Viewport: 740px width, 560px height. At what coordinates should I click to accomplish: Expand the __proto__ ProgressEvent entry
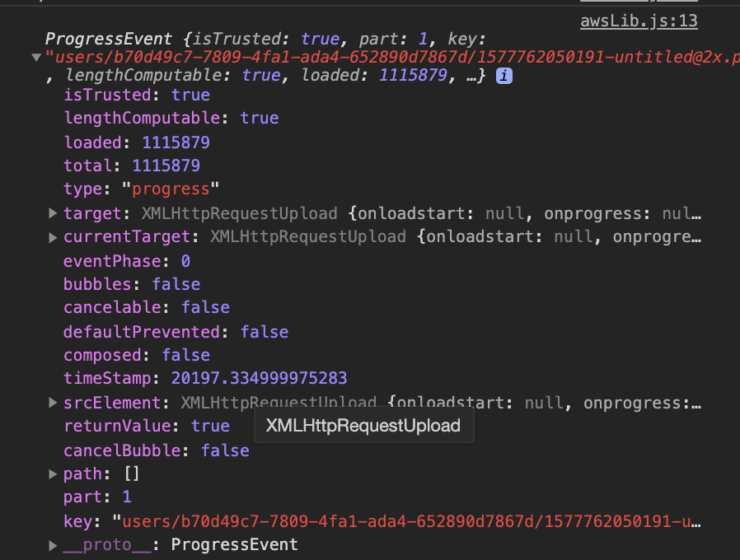tap(52, 544)
